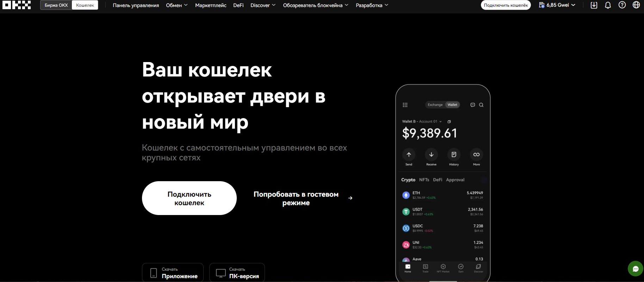Tap the Send arrow in phone mockup
Screen dimensions: 644x282
[409, 154]
